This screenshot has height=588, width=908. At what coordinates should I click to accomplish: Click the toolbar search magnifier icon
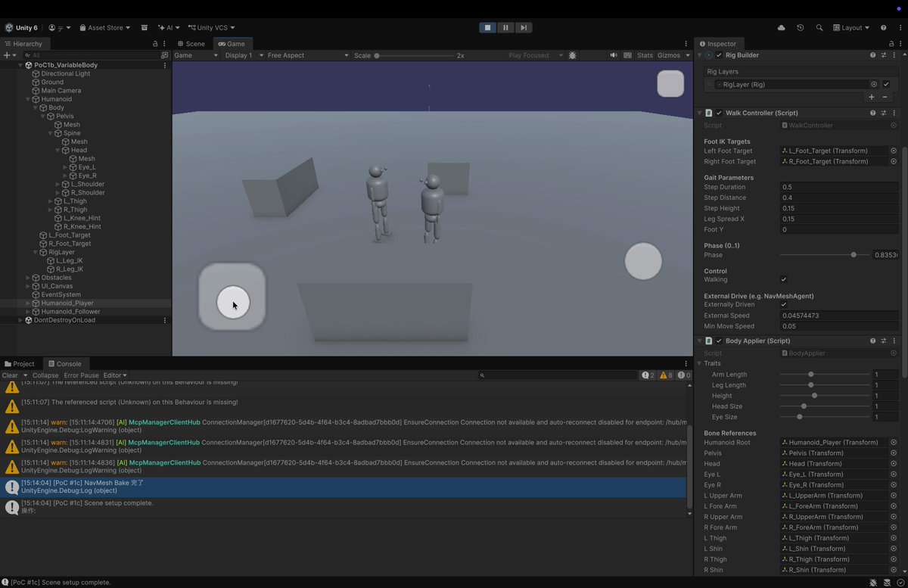819,28
